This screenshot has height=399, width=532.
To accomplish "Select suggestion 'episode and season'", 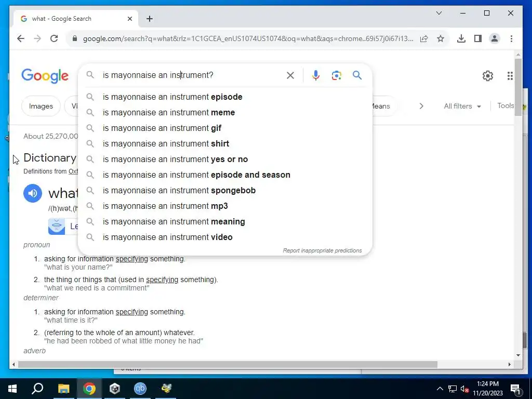I will tap(225, 175).
